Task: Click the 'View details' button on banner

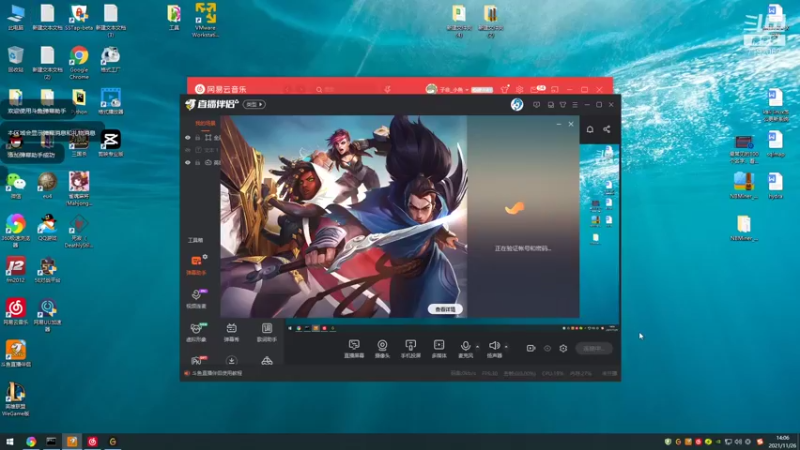Action: coord(445,309)
